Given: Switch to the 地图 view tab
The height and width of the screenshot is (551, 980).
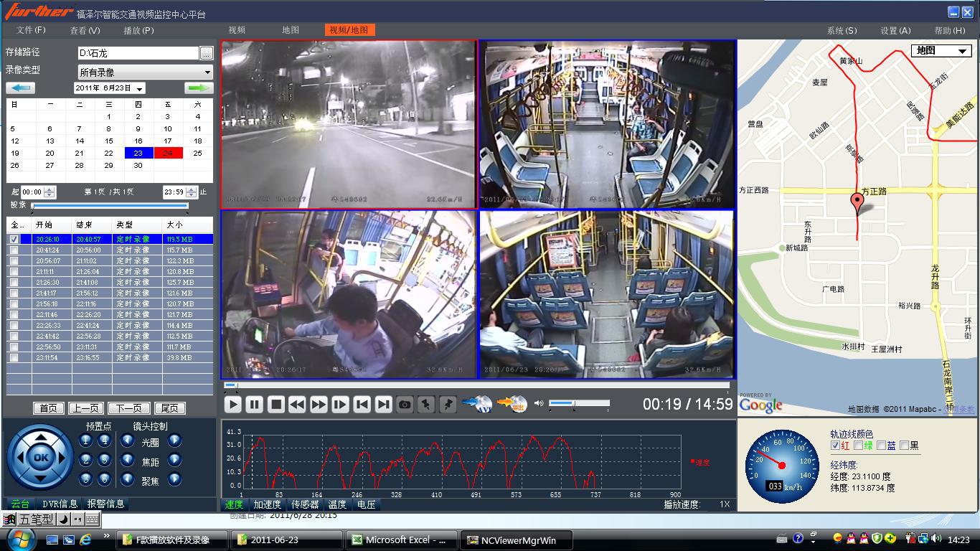Looking at the screenshot, I should [290, 29].
